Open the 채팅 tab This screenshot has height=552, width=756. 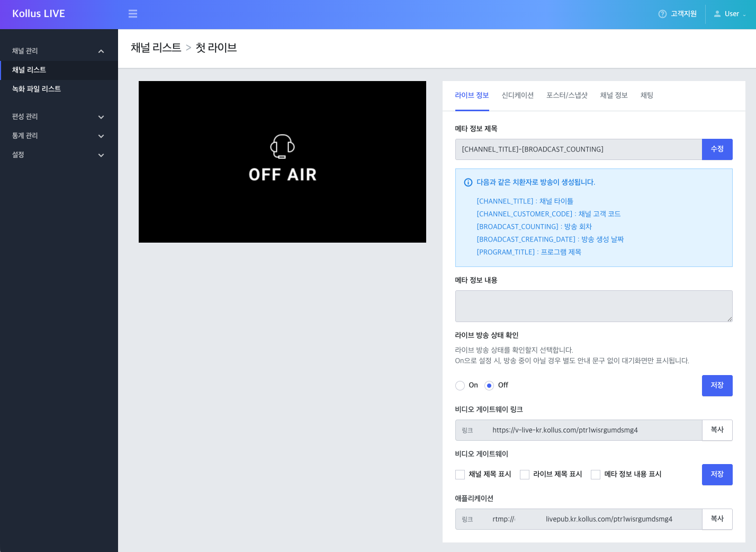pyautogui.click(x=646, y=96)
